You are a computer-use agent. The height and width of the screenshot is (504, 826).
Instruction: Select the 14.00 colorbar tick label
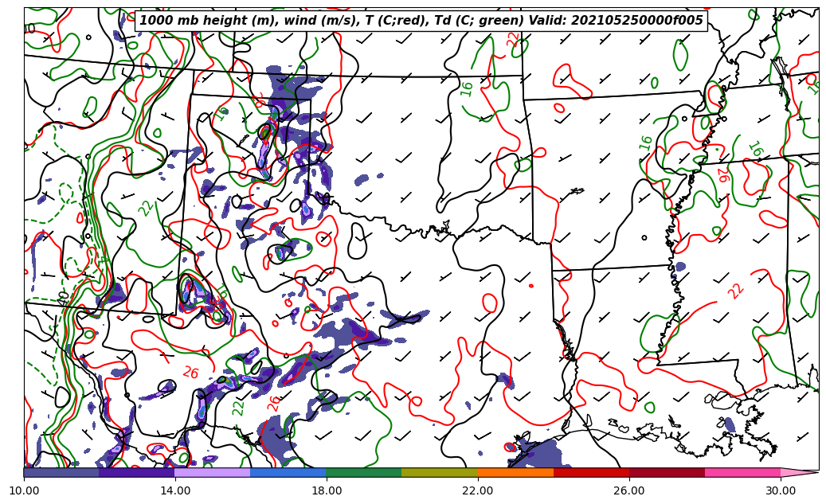[x=175, y=491]
